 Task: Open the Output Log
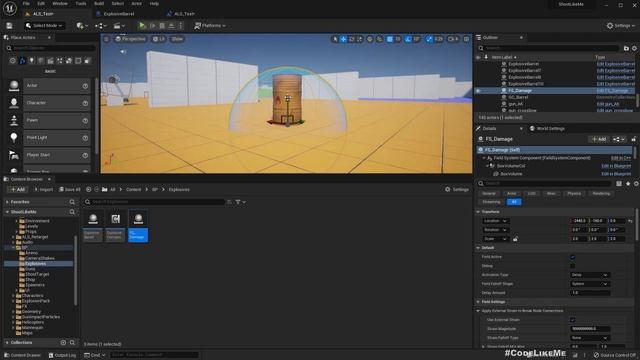(62, 355)
